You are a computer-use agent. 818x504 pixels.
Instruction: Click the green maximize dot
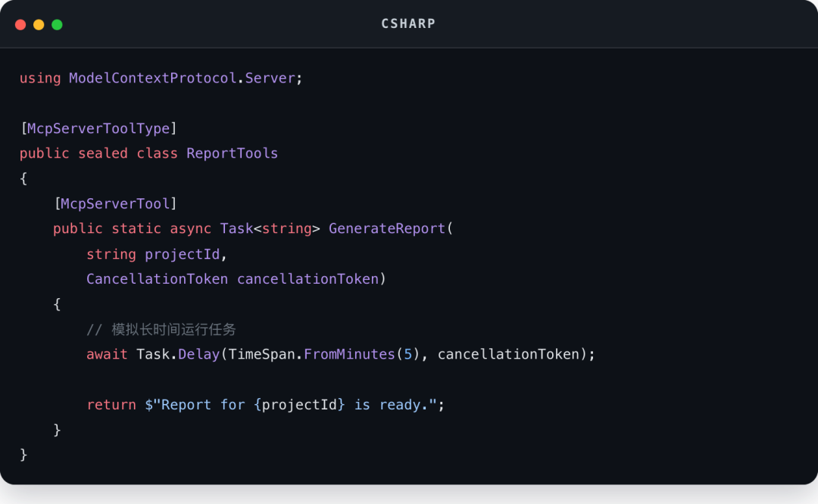57,24
